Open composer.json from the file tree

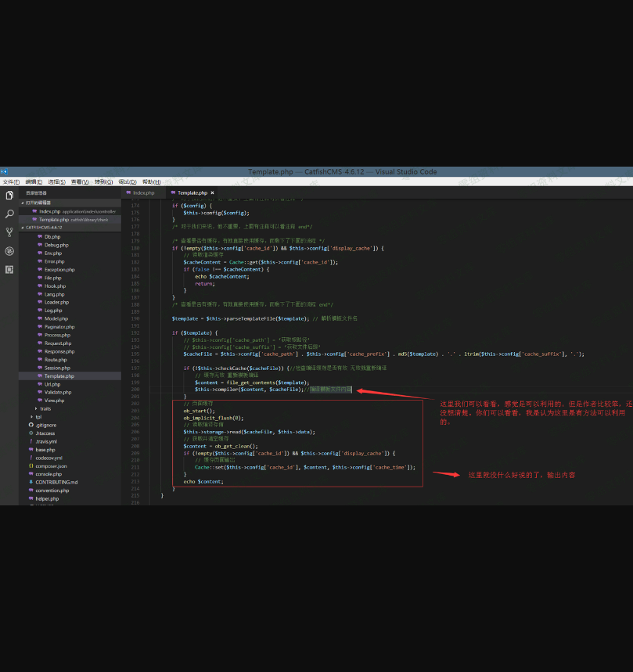pos(51,465)
